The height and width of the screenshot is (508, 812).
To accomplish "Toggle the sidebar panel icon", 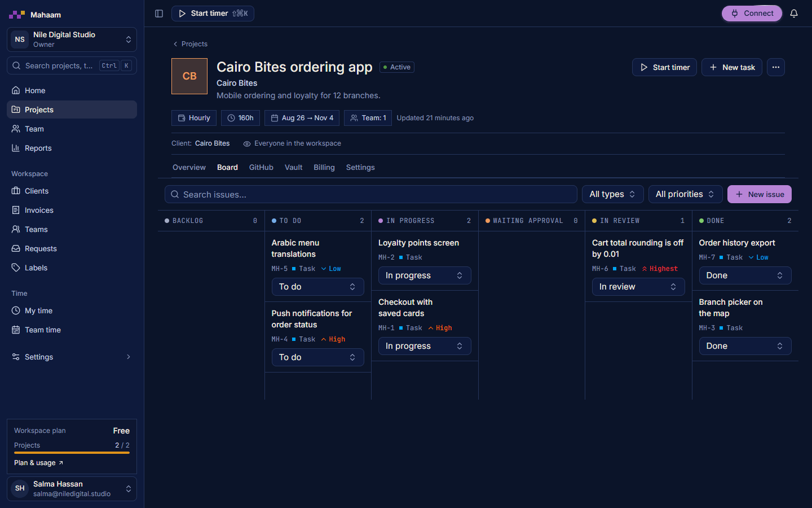I will point(159,14).
